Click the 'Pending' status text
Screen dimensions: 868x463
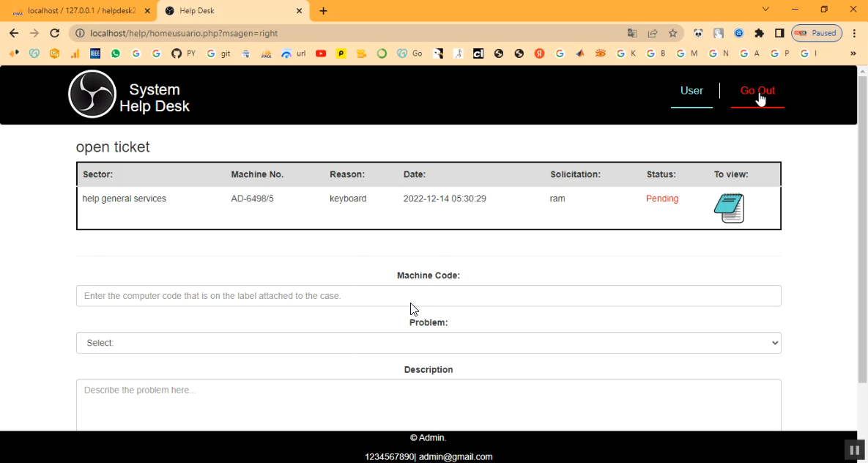tap(662, 199)
